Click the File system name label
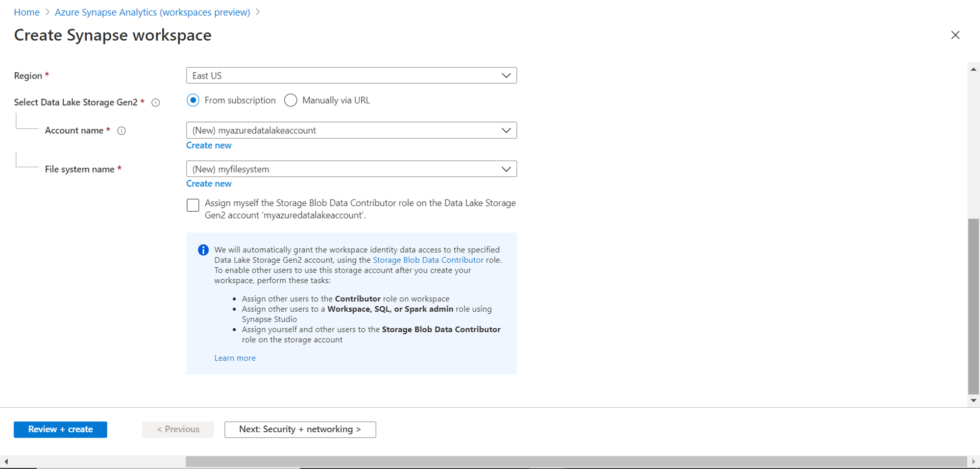980x469 pixels. (79, 169)
